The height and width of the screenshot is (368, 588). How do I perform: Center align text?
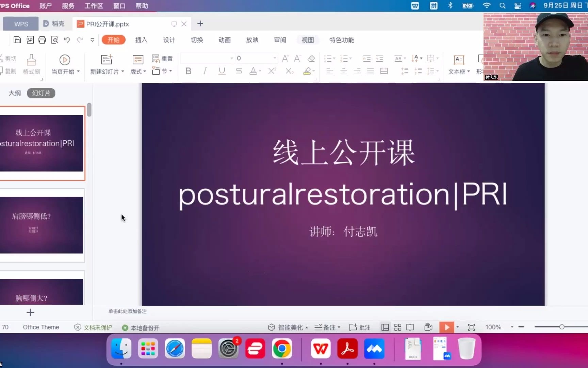344,71
